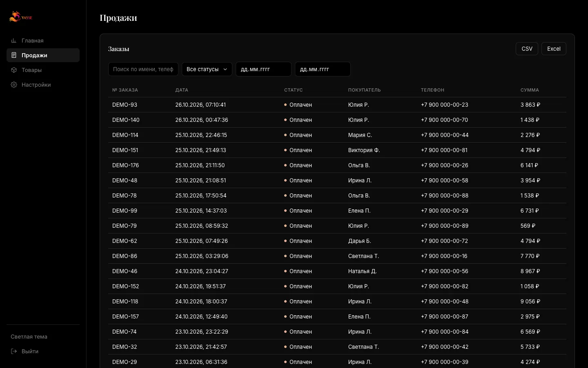Screen dimensions: 588x368
Task: Click the Продажи document icon in sidebar
Action: point(14,55)
